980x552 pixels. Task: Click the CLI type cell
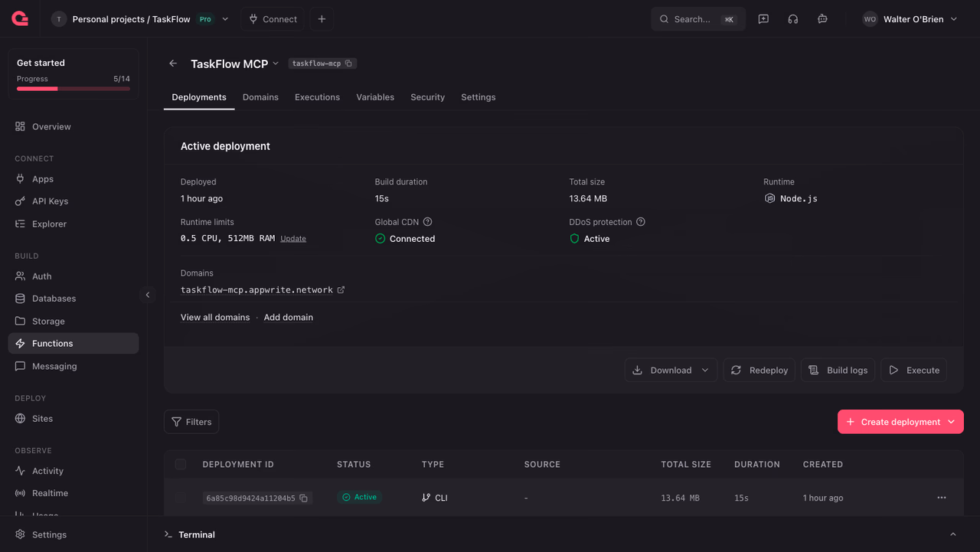(435, 498)
